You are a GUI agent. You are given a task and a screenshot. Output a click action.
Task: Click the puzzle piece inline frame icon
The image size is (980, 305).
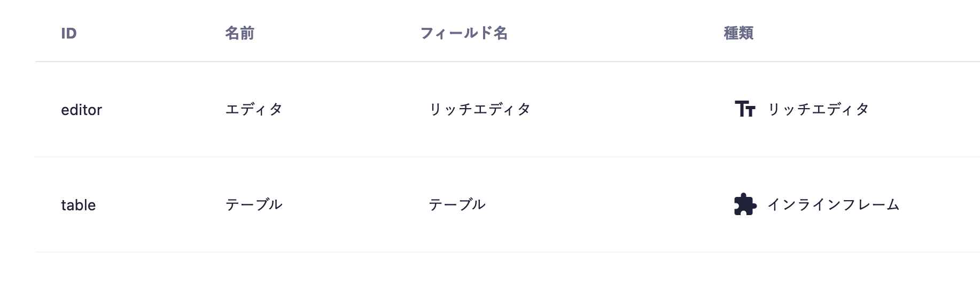pos(745,204)
